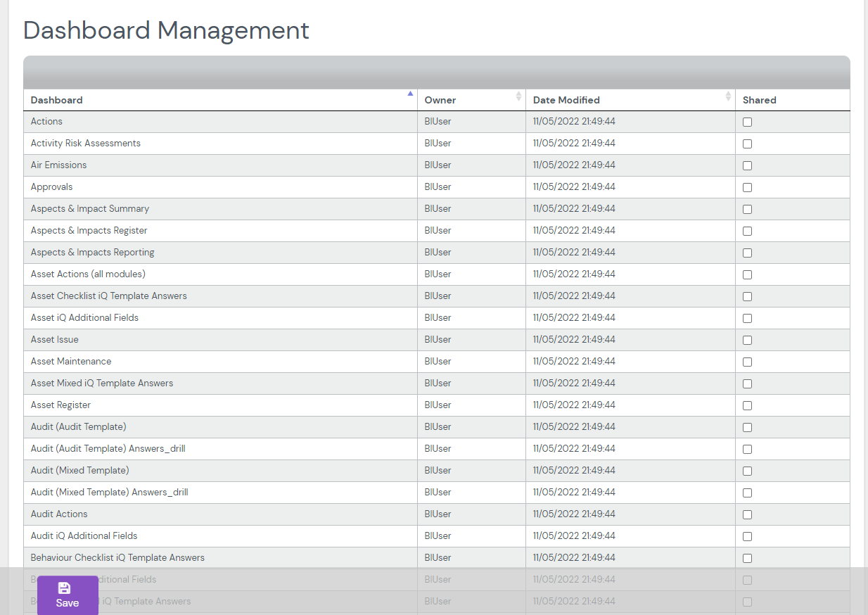The height and width of the screenshot is (615, 868).
Task: Sort table by Dashboard column header
Action: tap(57, 100)
